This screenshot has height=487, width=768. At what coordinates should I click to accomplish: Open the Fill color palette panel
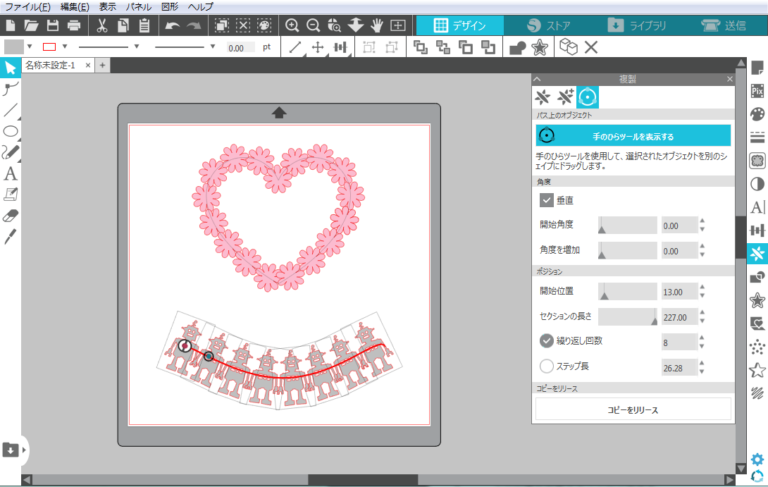[x=757, y=114]
